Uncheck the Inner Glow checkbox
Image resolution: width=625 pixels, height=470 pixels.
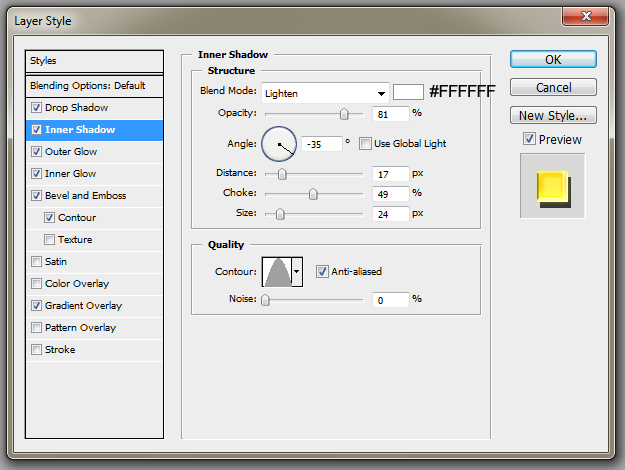[x=36, y=173]
